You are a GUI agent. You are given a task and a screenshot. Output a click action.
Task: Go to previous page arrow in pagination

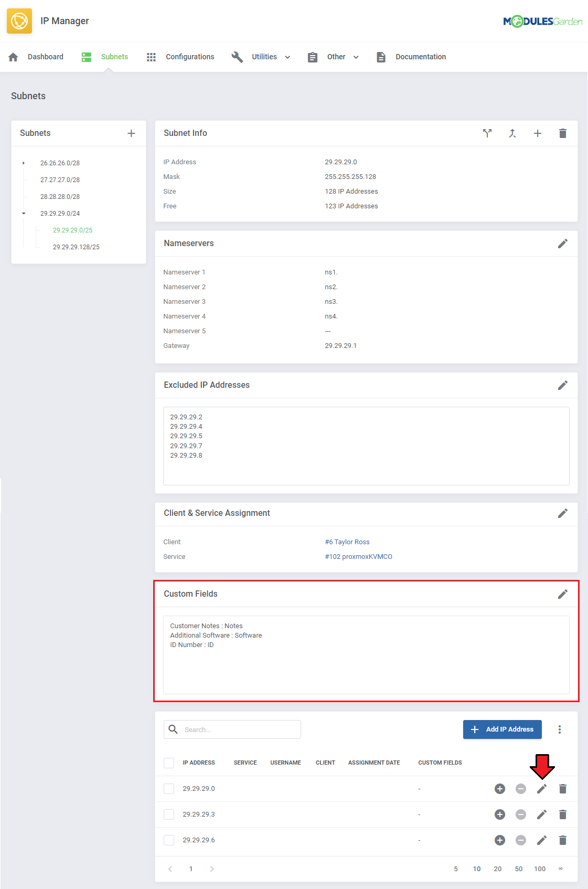tap(170, 869)
